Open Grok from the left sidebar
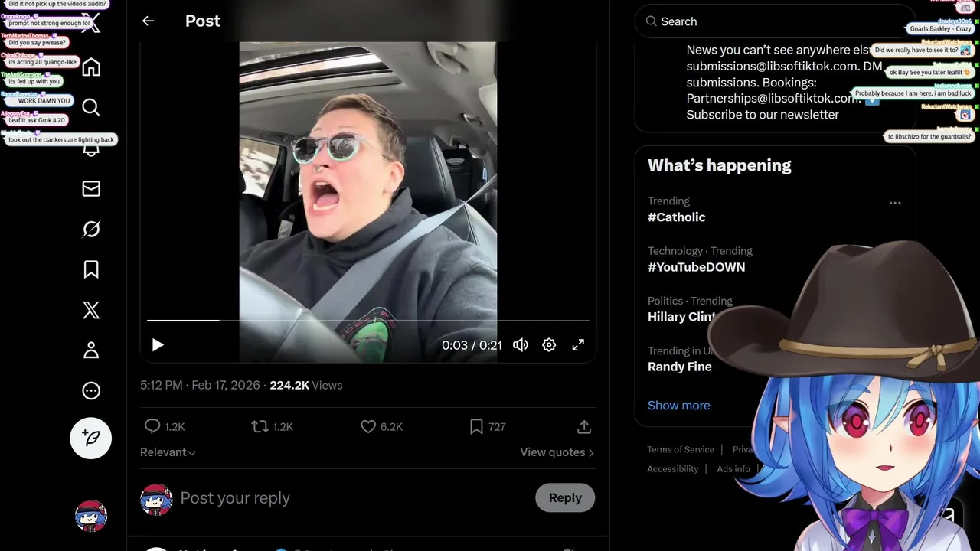 click(91, 229)
